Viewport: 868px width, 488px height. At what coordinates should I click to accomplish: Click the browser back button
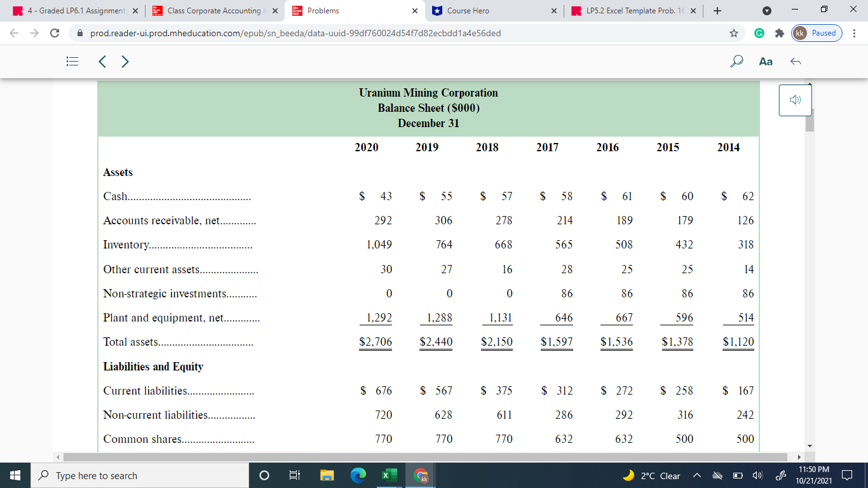[13, 33]
